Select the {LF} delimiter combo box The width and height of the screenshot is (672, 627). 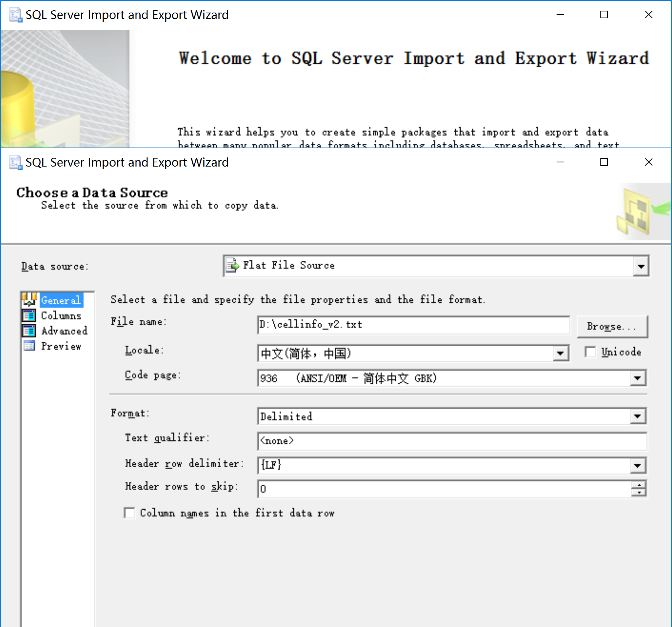coord(452,465)
